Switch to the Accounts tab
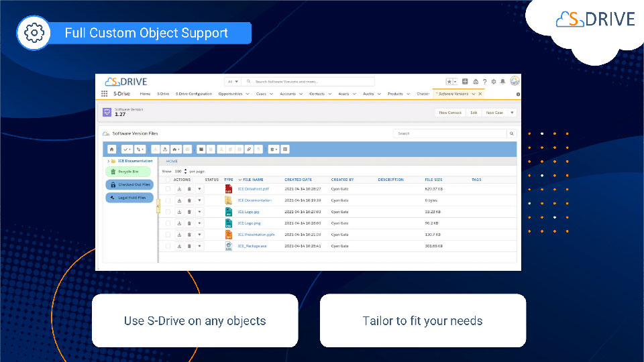Image resolution: width=644 pixels, height=362 pixels. pos(288,94)
